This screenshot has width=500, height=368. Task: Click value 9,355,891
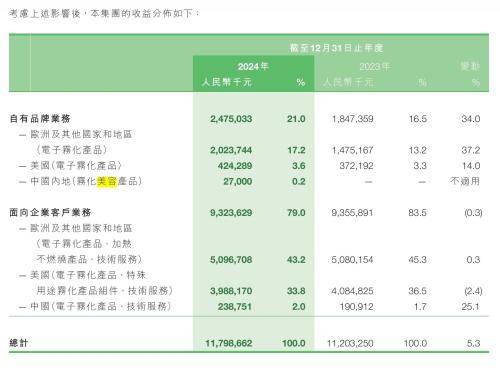[x=352, y=213]
